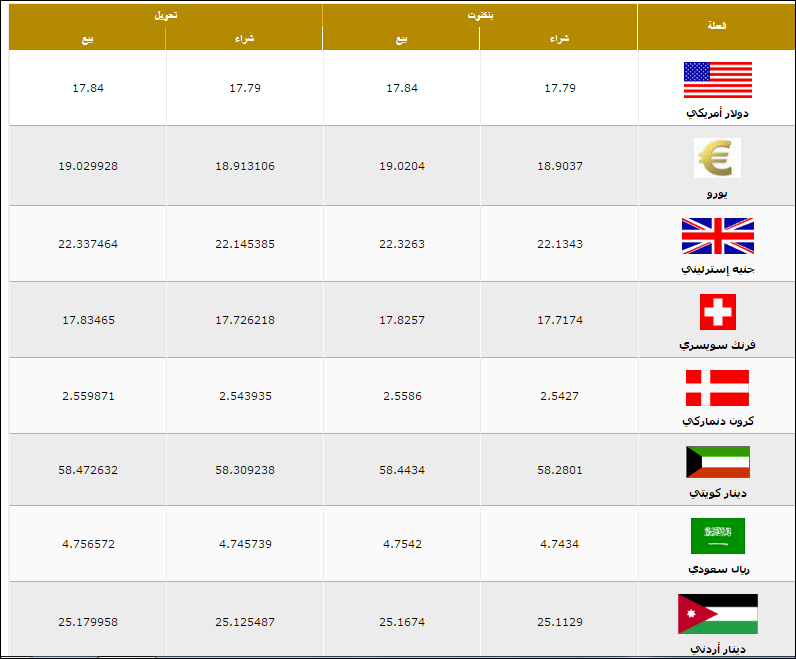Click the ريال سعودي currency label
The width and height of the screenshot is (796, 659).
(718, 569)
